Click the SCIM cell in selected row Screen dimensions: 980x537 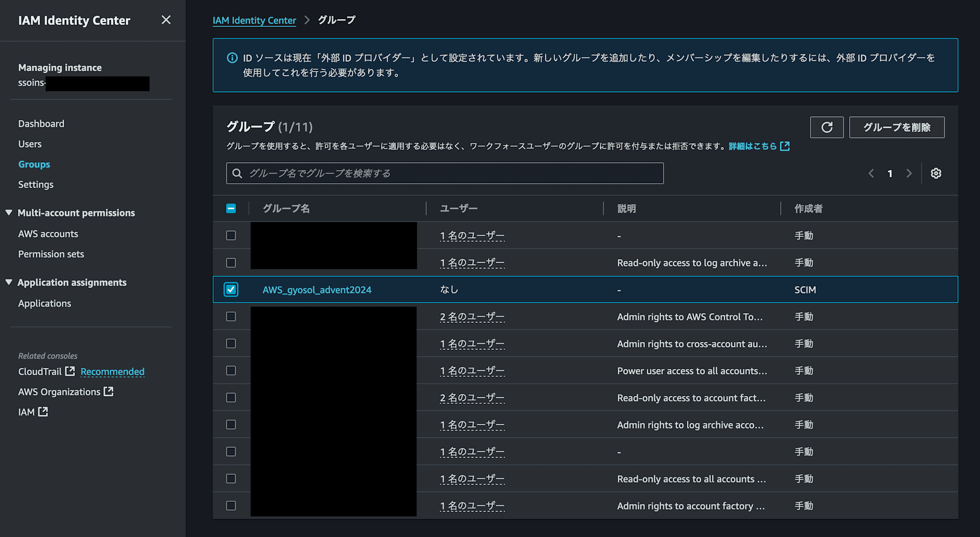click(x=805, y=290)
